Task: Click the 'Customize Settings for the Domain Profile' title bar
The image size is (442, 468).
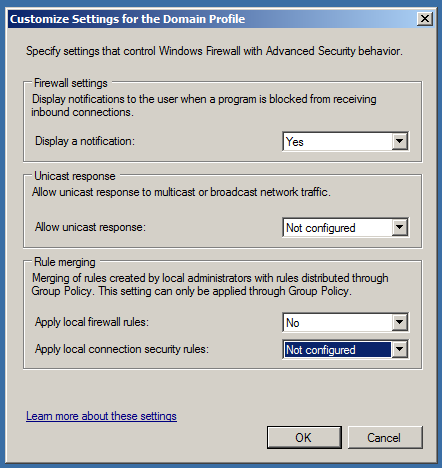Action: click(x=212, y=19)
